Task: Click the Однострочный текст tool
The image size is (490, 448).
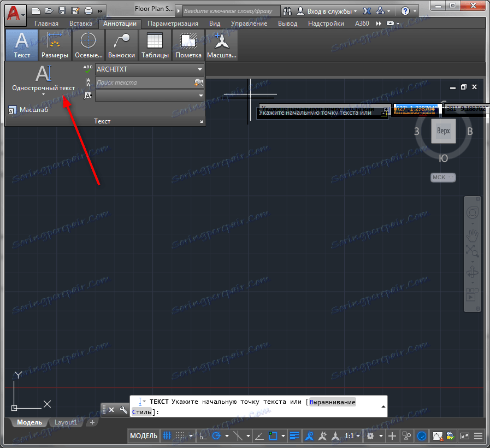Action: [44, 78]
